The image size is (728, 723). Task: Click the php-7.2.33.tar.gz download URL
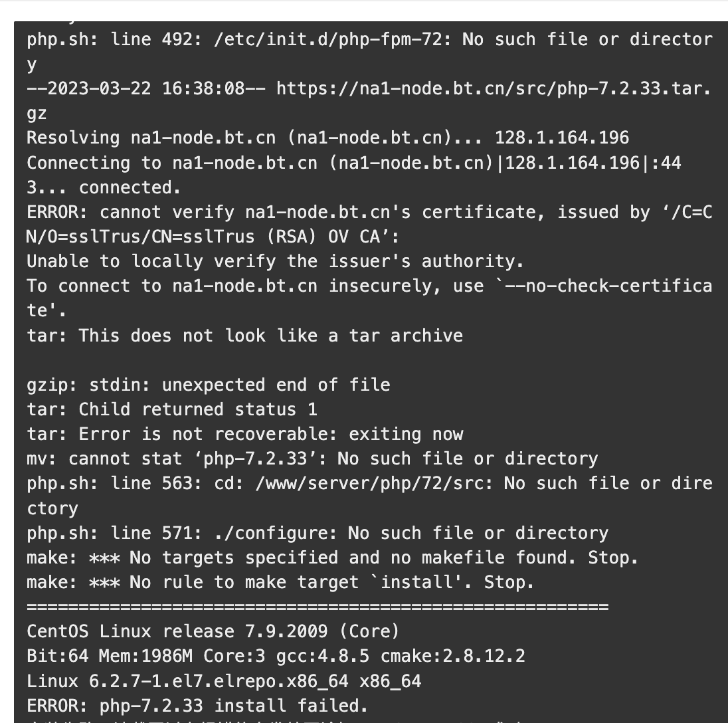[x=494, y=88]
